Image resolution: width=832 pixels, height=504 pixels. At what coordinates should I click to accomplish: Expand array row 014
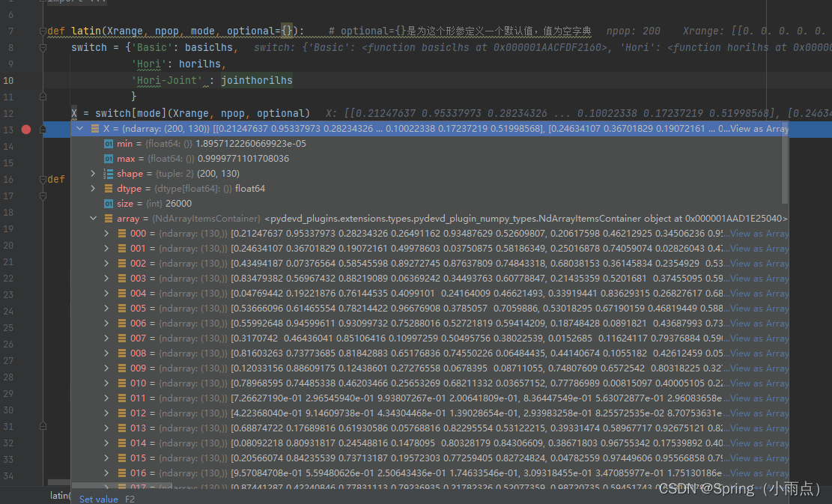pos(106,443)
